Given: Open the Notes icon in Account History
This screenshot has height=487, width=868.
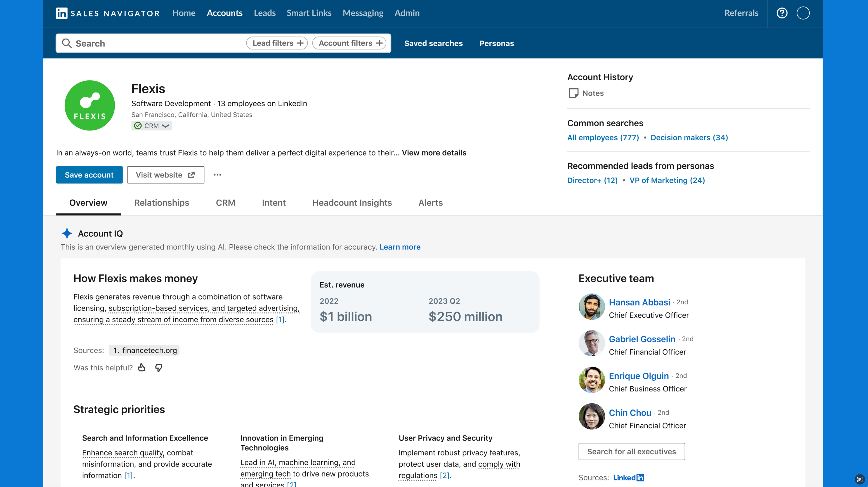Looking at the screenshot, I should pyautogui.click(x=573, y=93).
